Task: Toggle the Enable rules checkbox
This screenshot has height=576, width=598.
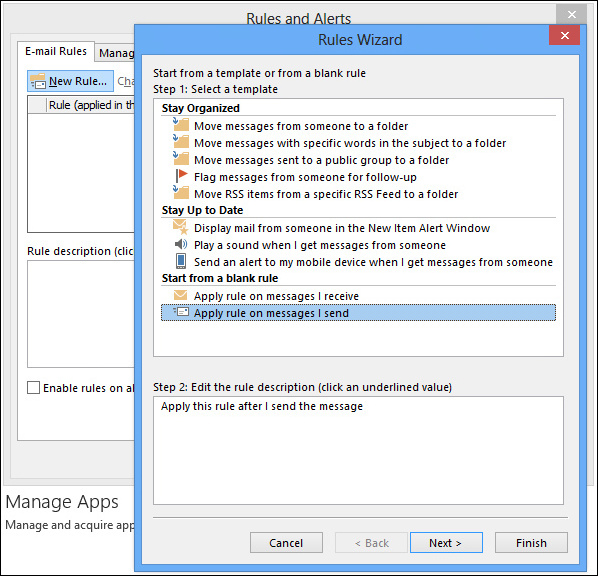Action: (x=34, y=388)
